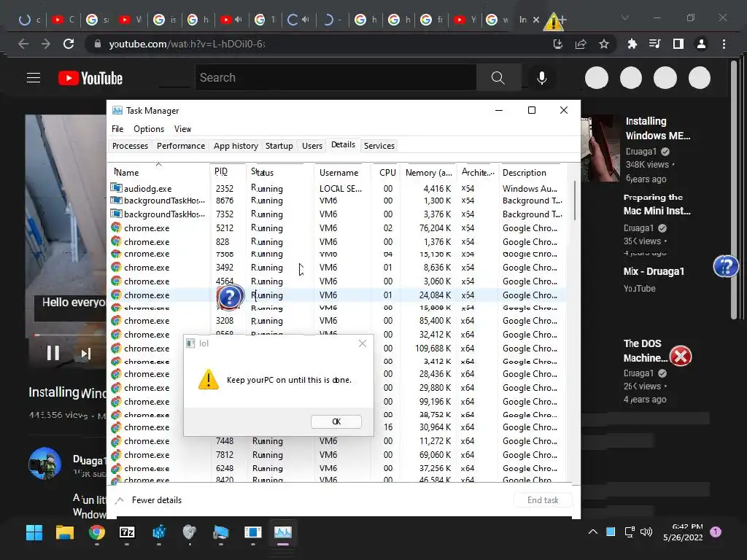Close the active browser tab
The image size is (747, 560).
536,20
